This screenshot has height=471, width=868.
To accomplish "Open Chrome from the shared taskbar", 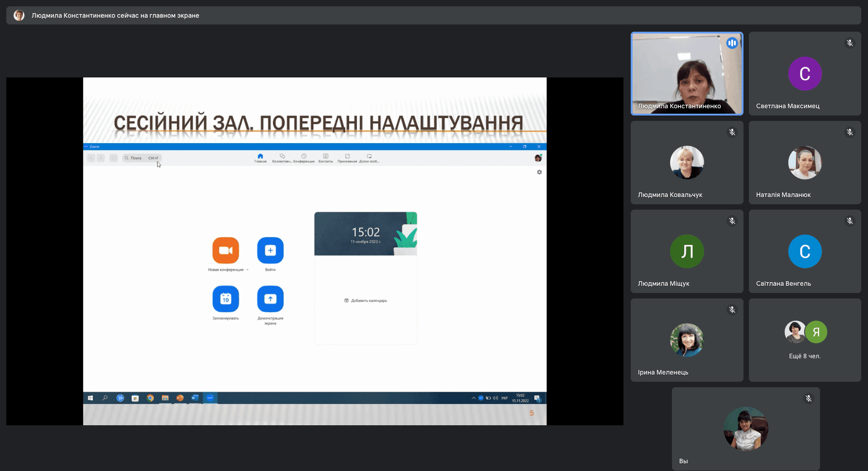I will pos(150,398).
